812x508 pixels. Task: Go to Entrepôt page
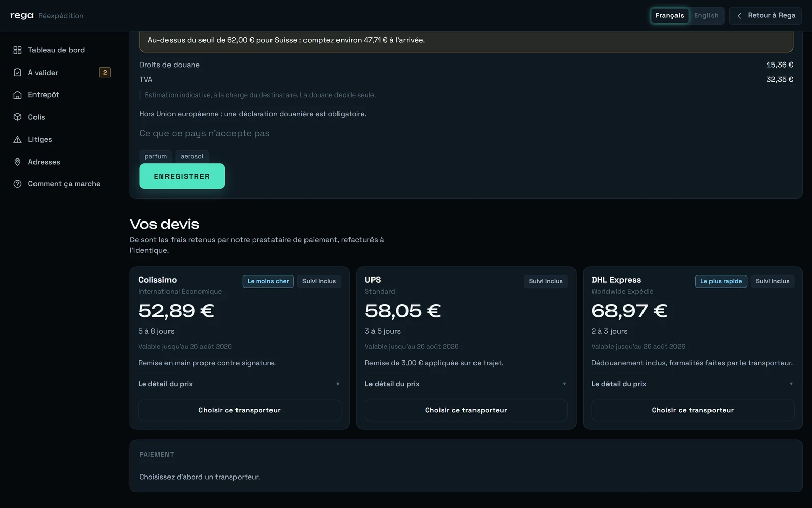click(x=62, y=95)
